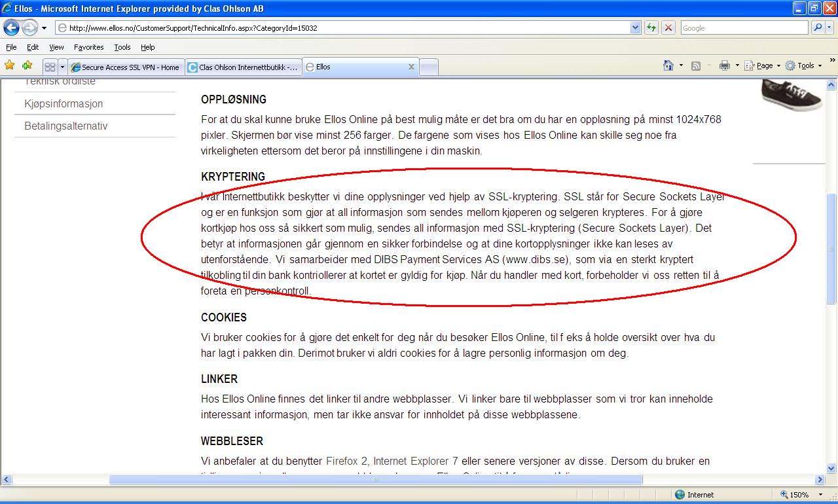The width and height of the screenshot is (838, 504).
Task: Click vertical scrollbar up arrow
Action: (x=831, y=85)
